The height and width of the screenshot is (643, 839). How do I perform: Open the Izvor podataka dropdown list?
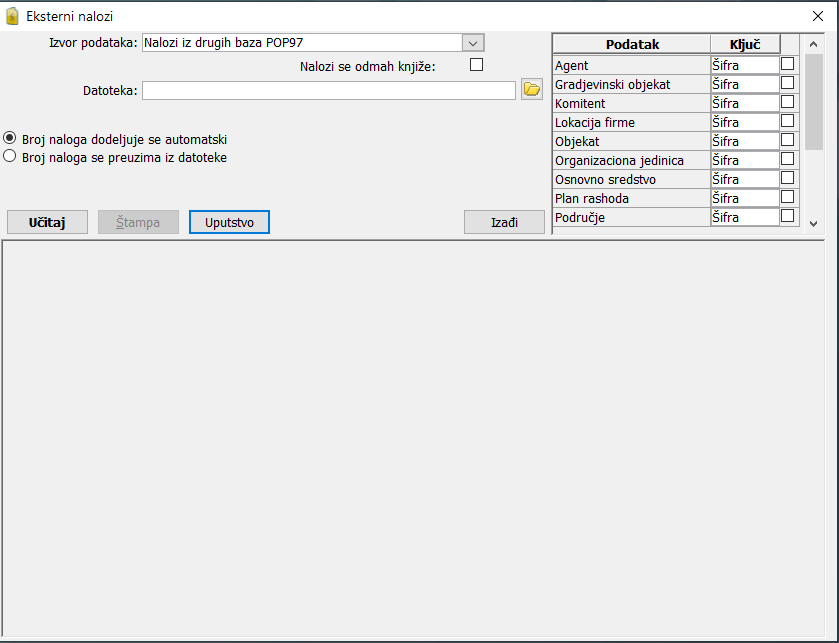point(473,43)
